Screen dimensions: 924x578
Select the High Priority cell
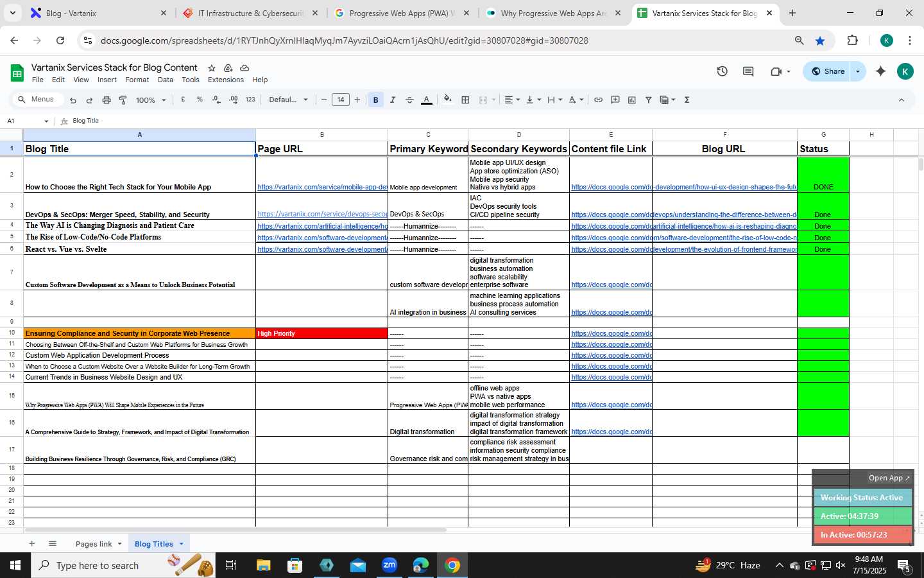(321, 333)
